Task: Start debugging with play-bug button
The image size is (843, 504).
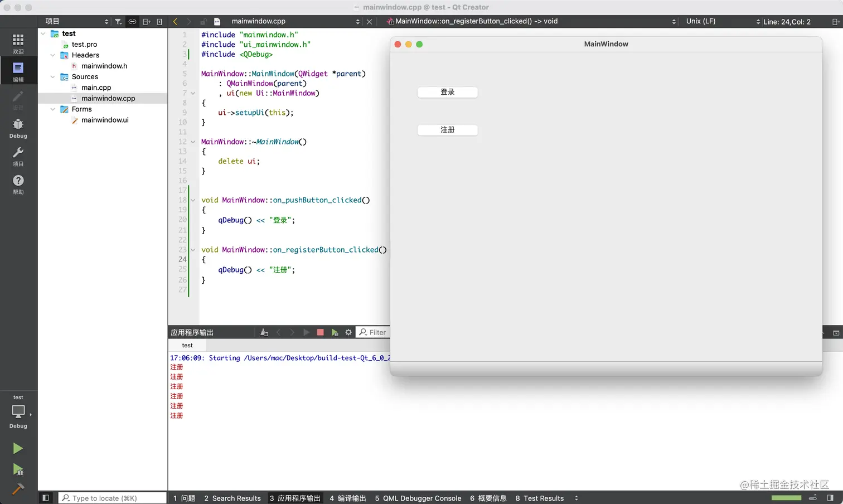Action: pos(18,469)
